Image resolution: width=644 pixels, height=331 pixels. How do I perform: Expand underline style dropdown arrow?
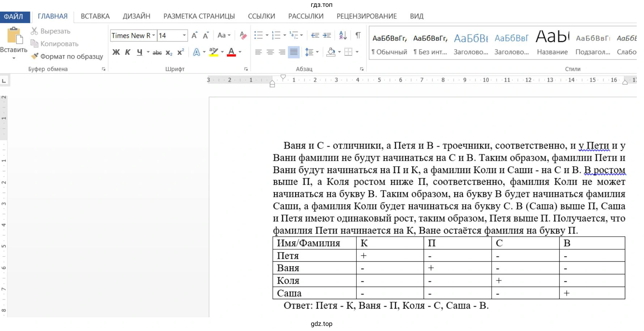pos(148,52)
